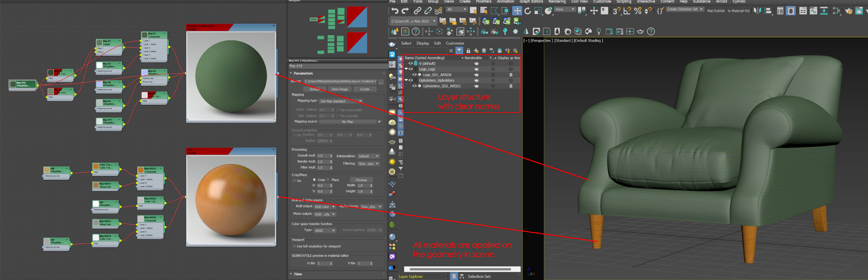Open the Mapping type dropdown
This screenshot has width=868, height=280.
coord(341,101)
